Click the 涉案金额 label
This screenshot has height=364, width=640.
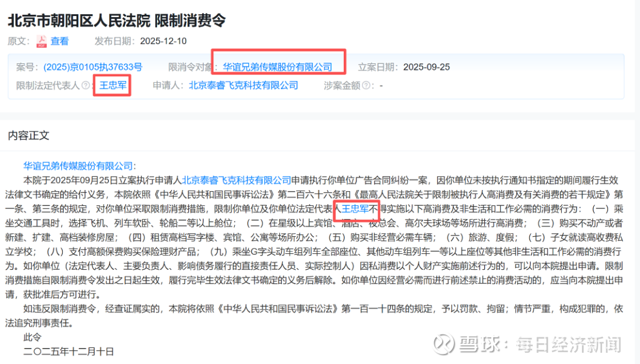click(342, 86)
